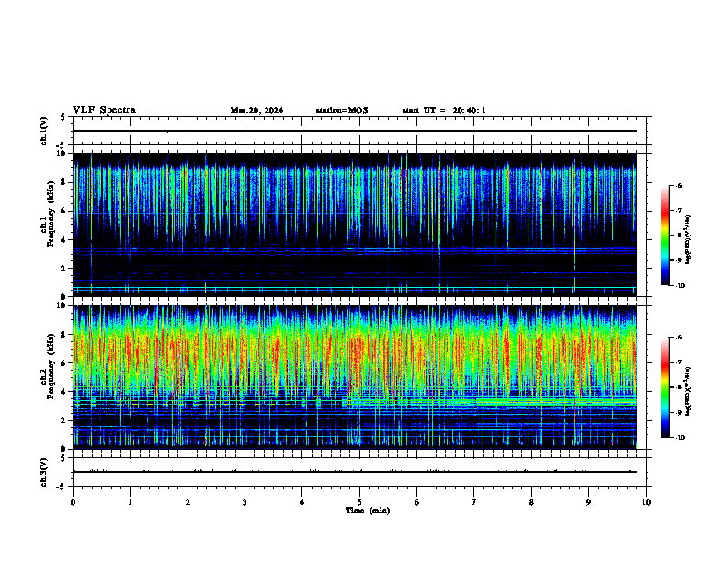Click the ch.1 voltage waveform strip

tap(359, 131)
